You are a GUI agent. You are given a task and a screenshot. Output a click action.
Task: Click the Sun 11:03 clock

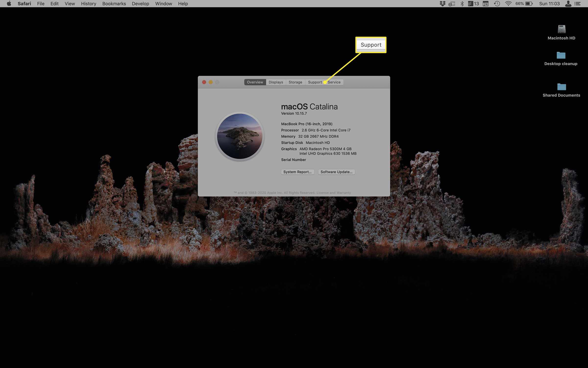click(549, 4)
